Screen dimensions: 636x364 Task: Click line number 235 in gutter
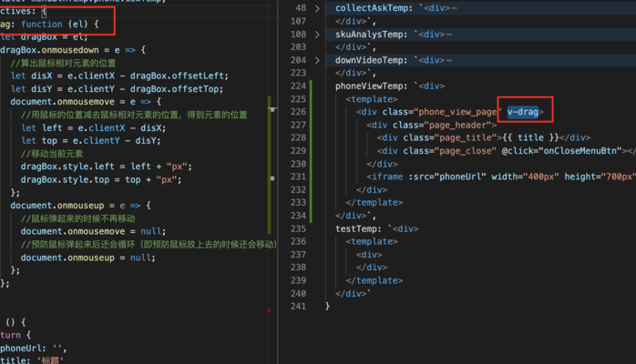click(298, 228)
